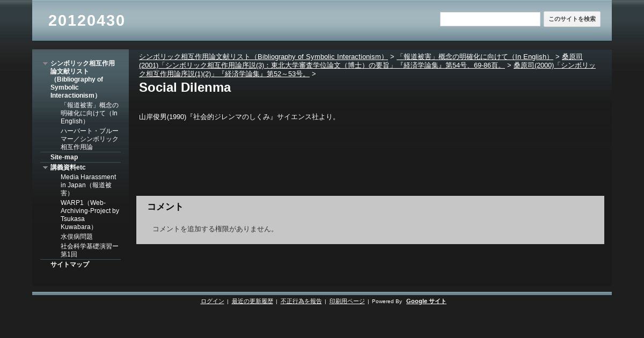Viewport: 644px width, 338px height.
Task: Open the Site-map sidebar link
Action: point(64,157)
